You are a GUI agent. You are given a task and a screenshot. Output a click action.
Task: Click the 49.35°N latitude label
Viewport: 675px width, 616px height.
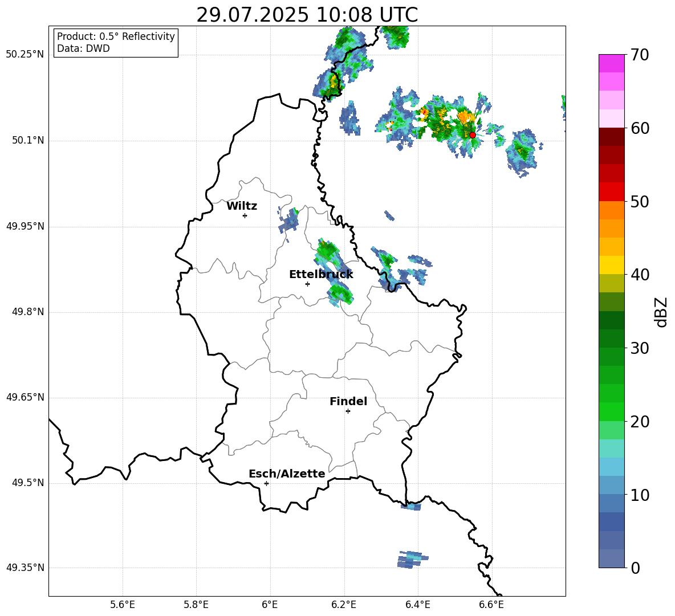(25, 568)
